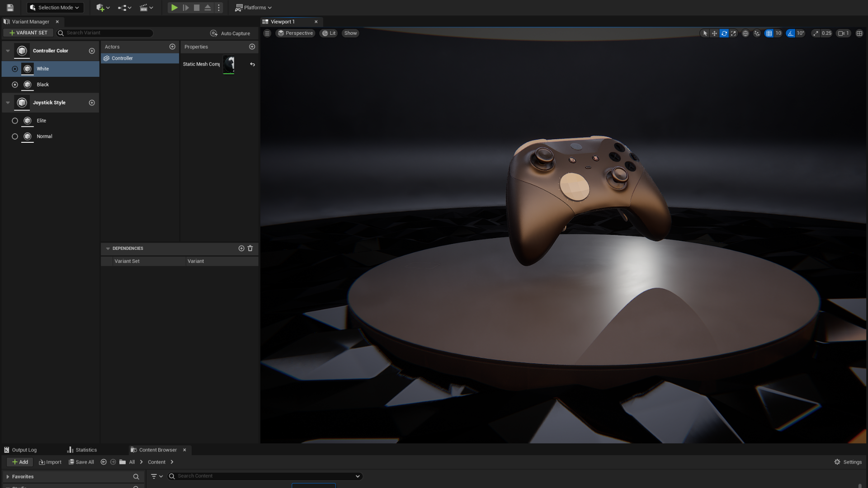Enable surface snapping in viewport toolbar
Viewport: 868px width, 488px height.
pos(757,33)
